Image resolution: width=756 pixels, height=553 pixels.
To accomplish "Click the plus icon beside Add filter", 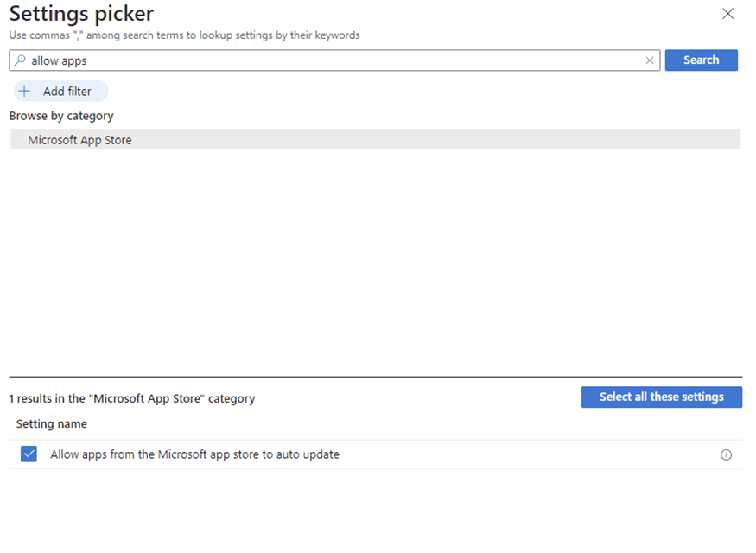I will tap(24, 91).
